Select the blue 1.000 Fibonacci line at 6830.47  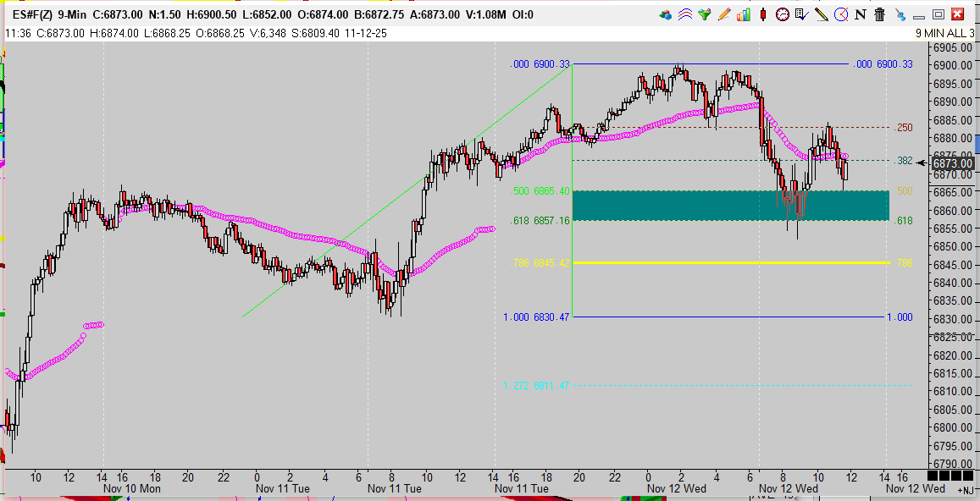(x=728, y=317)
